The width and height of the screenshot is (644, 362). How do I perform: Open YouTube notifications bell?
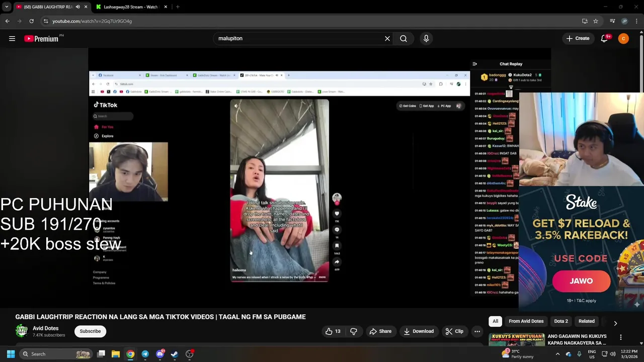point(604,39)
